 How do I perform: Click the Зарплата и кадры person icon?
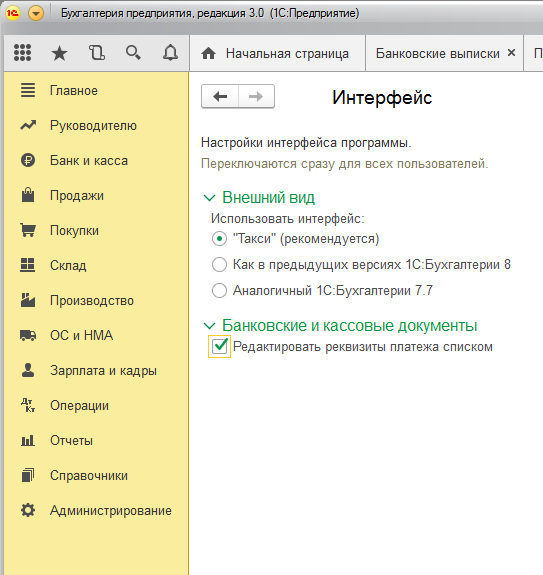(28, 370)
